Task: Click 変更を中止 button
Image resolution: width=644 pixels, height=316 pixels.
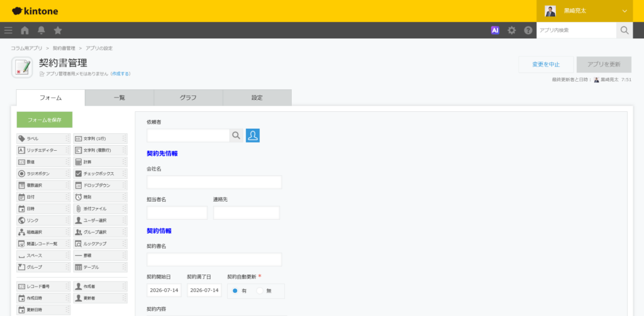Action: (x=546, y=65)
